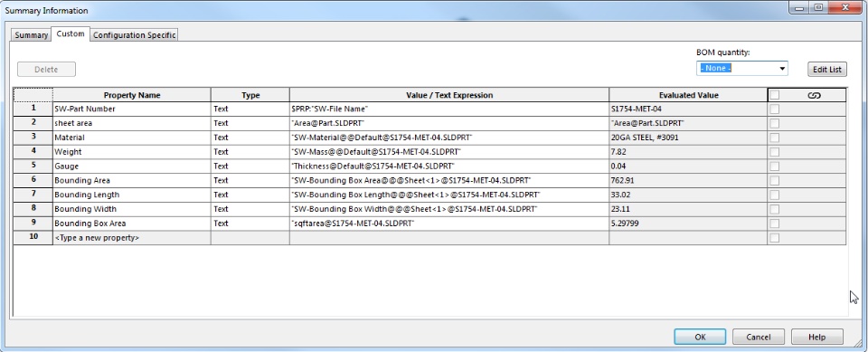This screenshot has width=868, height=352.
Task: Click the Thickness@Default expression cell
Action: point(449,166)
